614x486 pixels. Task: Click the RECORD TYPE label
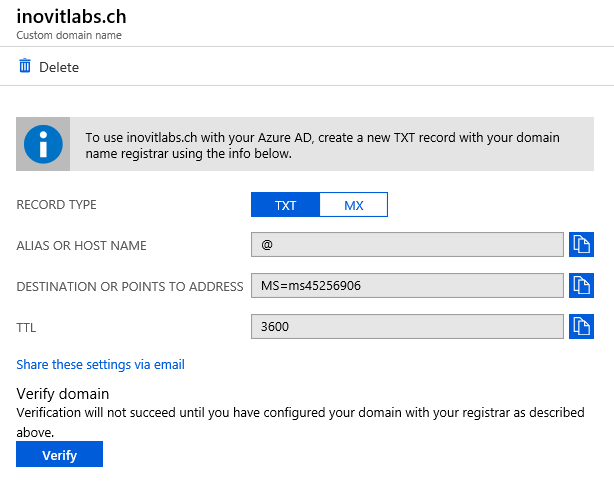[x=56, y=205]
